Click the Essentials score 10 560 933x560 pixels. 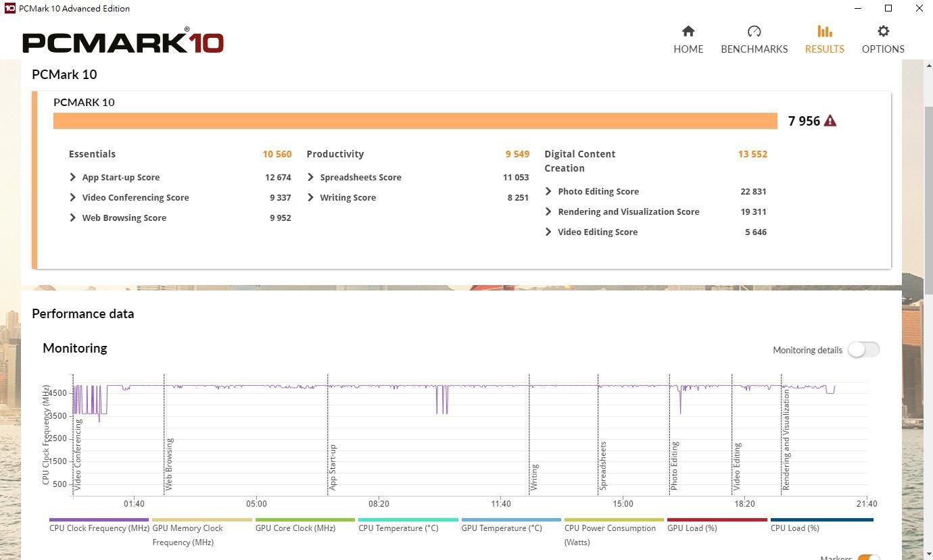[277, 154]
